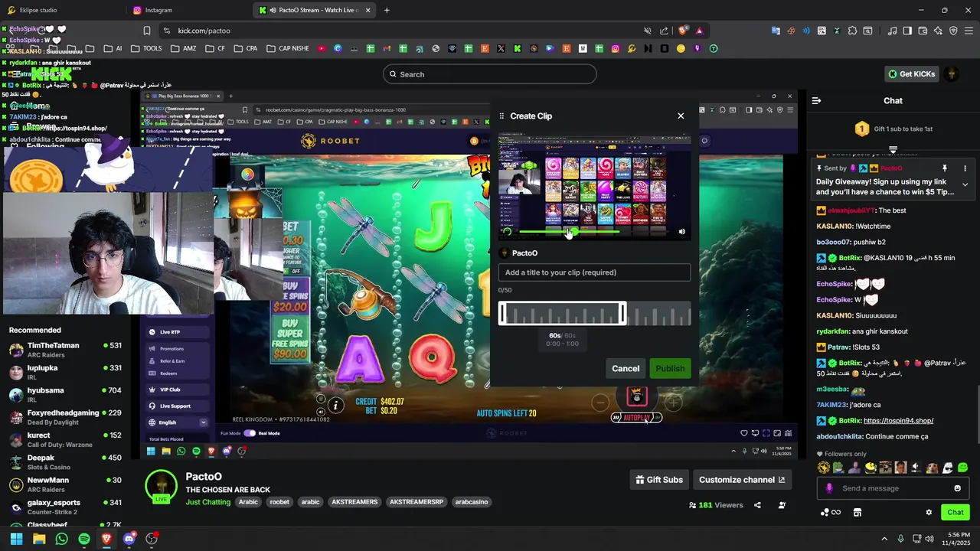Open TimTheTatman recommended channel

(x=65, y=350)
